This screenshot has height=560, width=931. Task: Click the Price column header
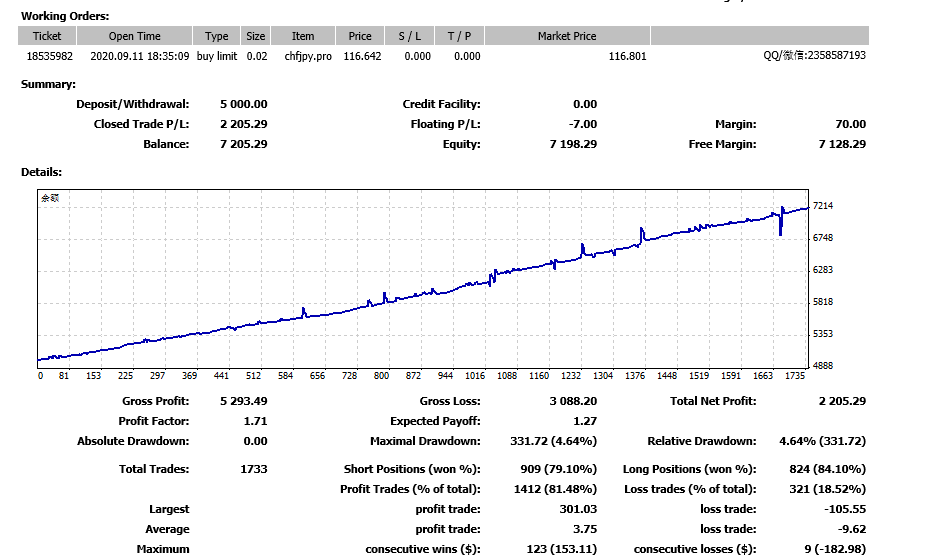coord(360,36)
